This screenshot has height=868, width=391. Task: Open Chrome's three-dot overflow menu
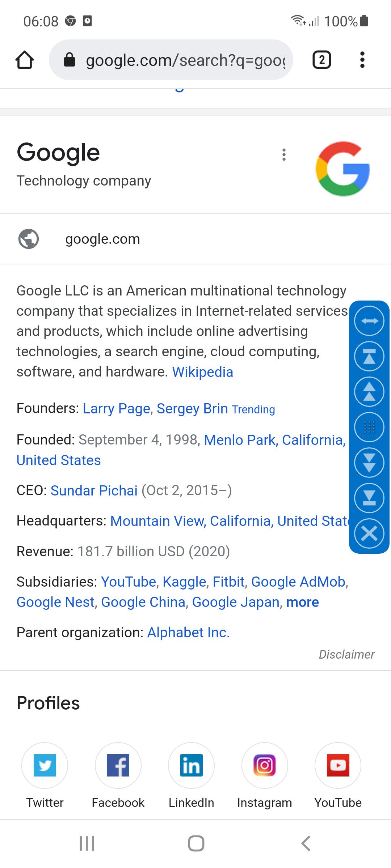[362, 60]
